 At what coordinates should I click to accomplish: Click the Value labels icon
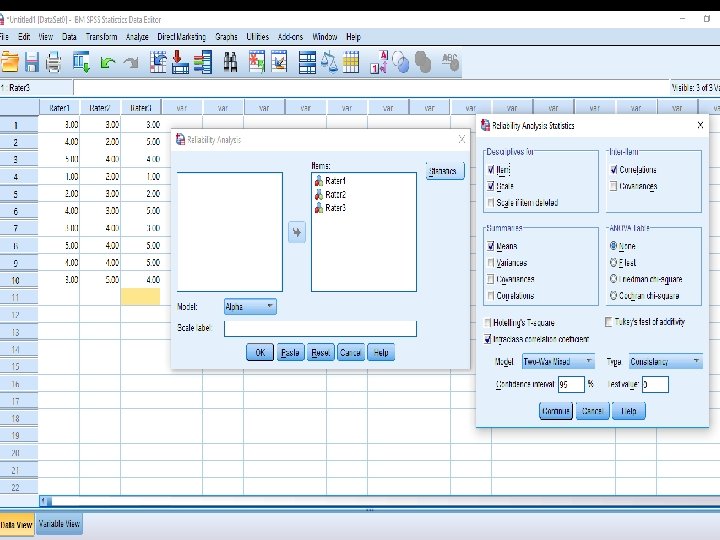379,62
